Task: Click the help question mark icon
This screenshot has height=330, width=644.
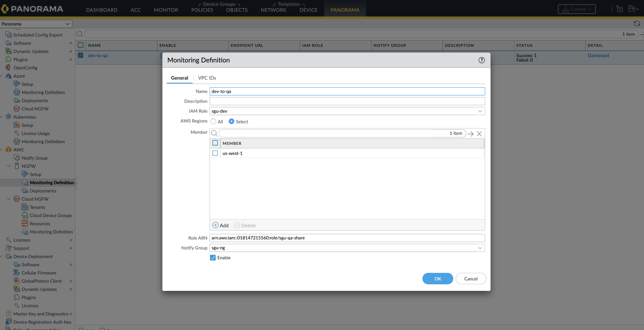Action: pyautogui.click(x=481, y=60)
